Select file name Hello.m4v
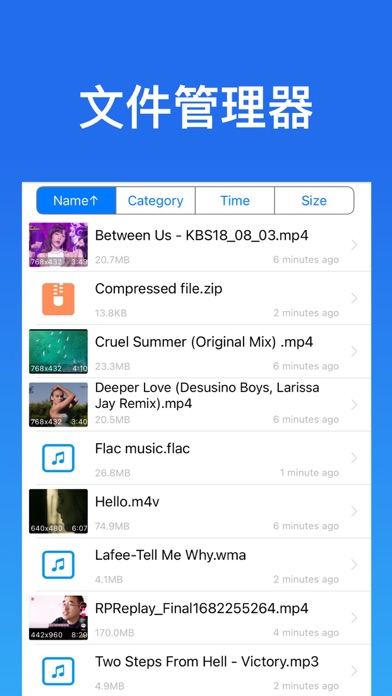Screen dimensions: 392x696 click(x=127, y=502)
